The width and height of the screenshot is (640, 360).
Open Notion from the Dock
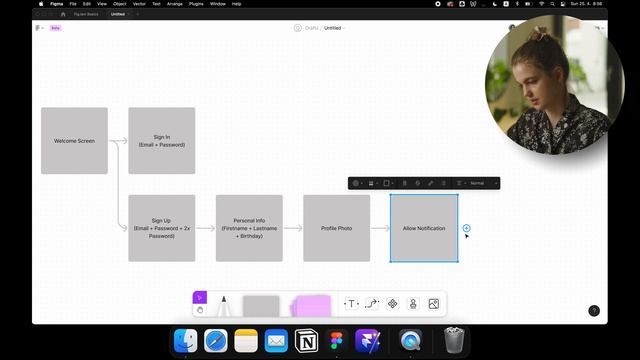(306, 340)
